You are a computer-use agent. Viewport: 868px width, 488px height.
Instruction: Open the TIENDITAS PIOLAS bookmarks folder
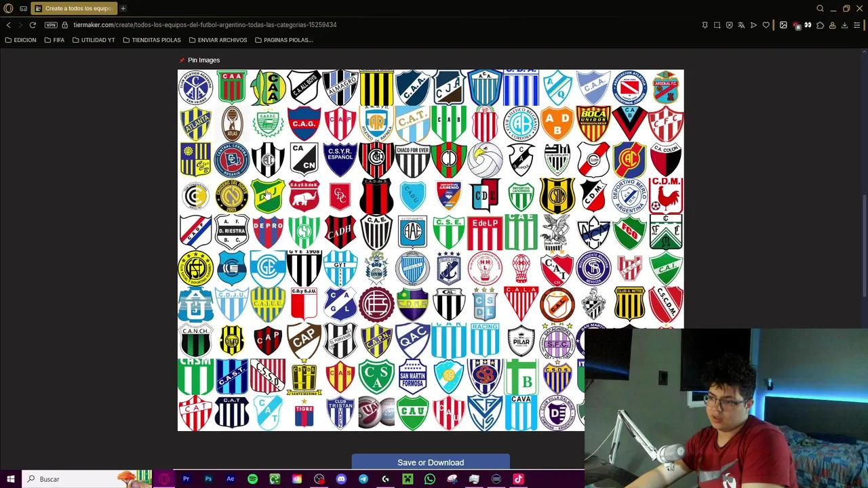[x=152, y=40]
